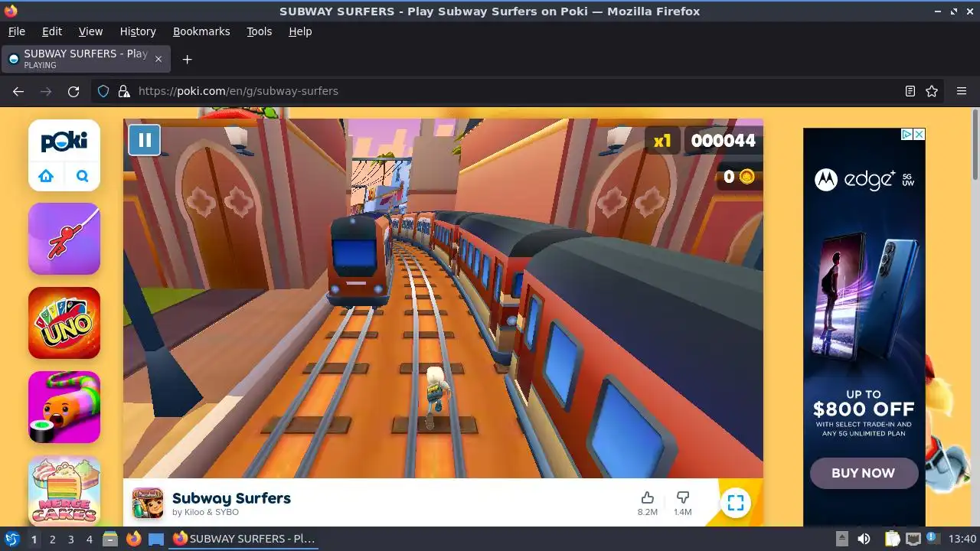This screenshot has width=980, height=551.
Task: Open the taskbar clipboard tray icon
Action: (x=893, y=539)
